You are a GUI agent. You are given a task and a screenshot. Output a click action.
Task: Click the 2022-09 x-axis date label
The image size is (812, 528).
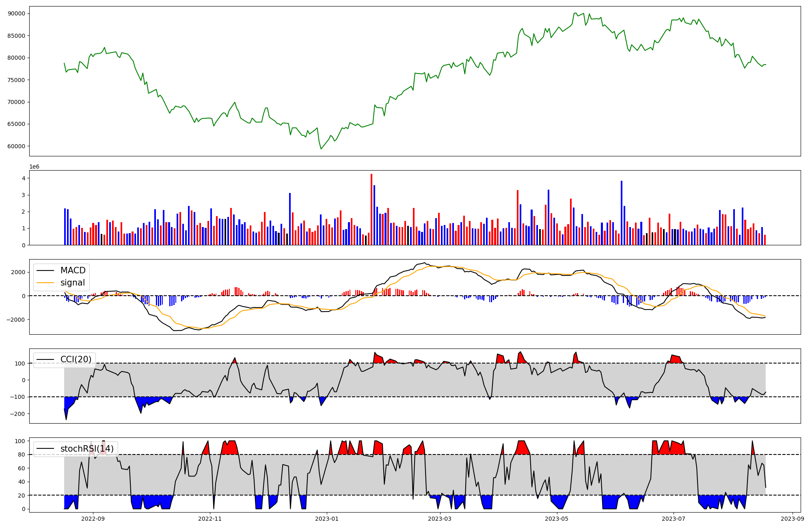(93, 519)
